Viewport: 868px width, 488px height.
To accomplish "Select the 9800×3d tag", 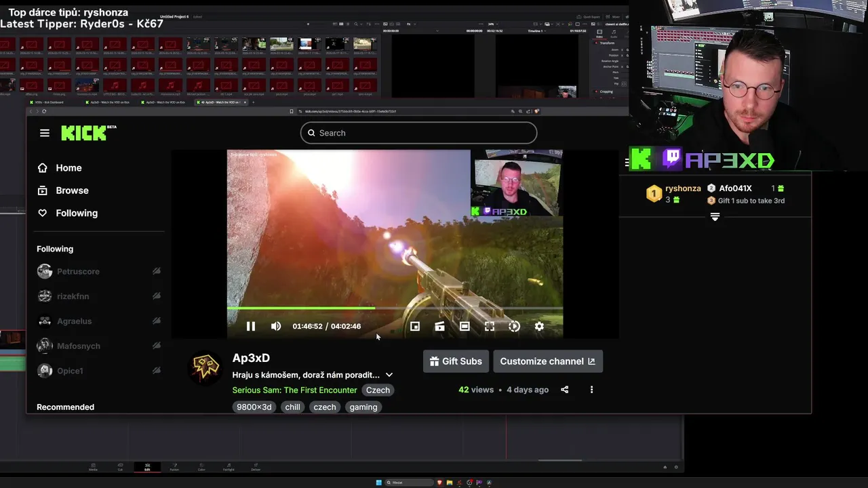I will (x=254, y=407).
